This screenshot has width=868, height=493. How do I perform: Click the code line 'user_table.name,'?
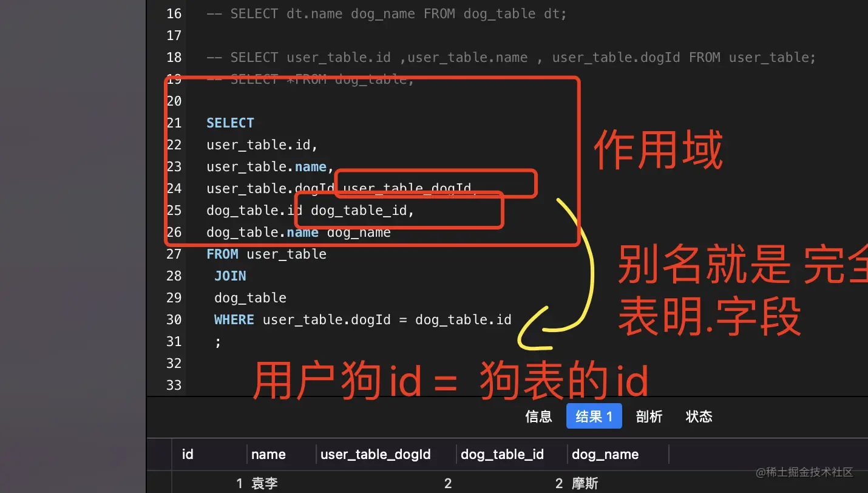270,166
